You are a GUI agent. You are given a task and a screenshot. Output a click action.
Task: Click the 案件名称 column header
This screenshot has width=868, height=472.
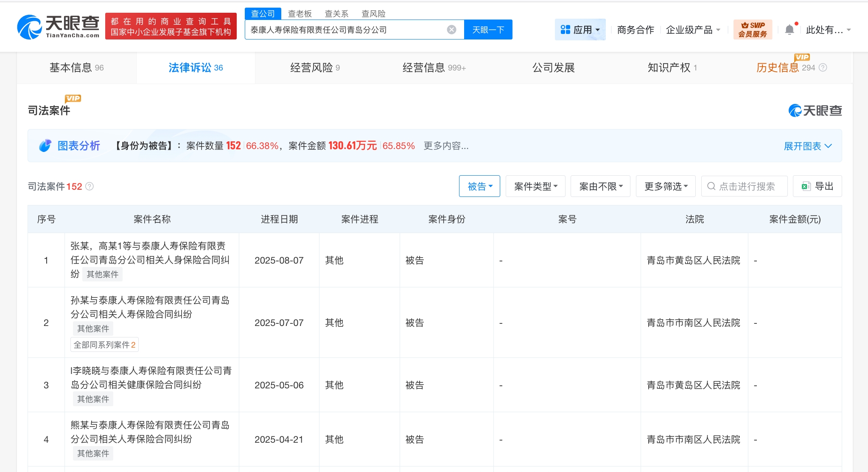[152, 219]
